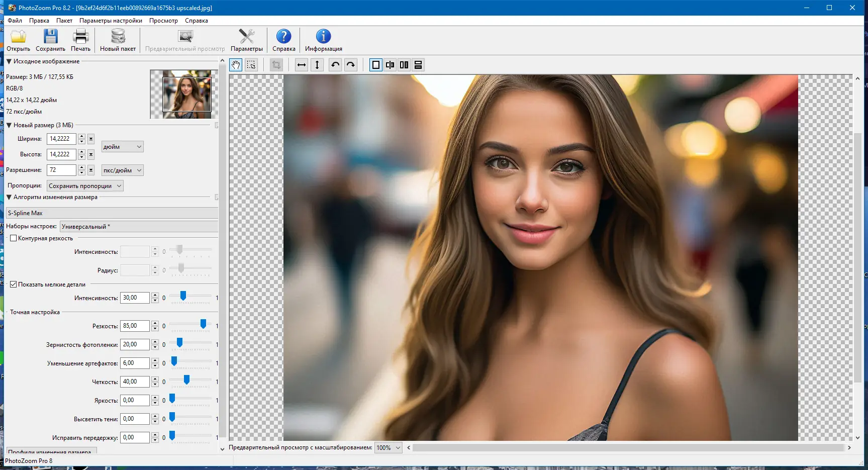Open the Пакет menu

point(64,21)
